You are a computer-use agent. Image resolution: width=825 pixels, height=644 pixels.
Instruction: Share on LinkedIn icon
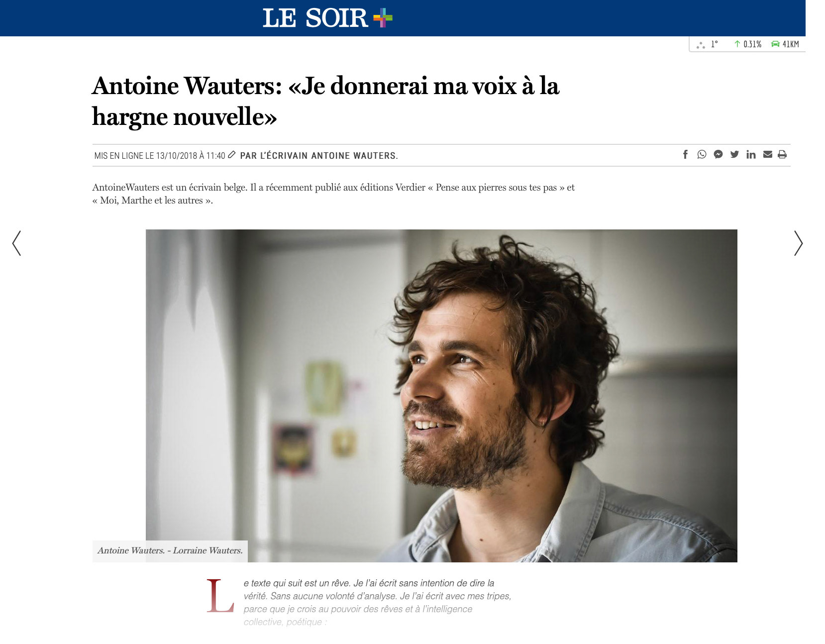pyautogui.click(x=751, y=154)
